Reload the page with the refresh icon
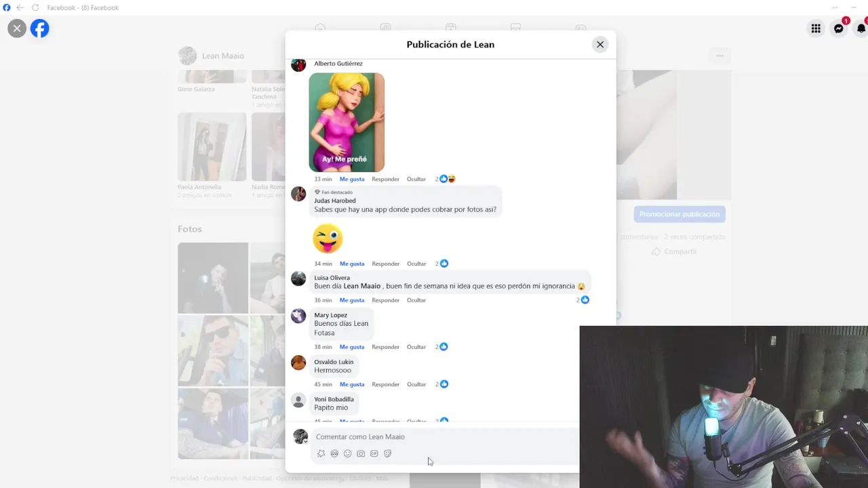The height and width of the screenshot is (488, 868). click(x=35, y=7)
